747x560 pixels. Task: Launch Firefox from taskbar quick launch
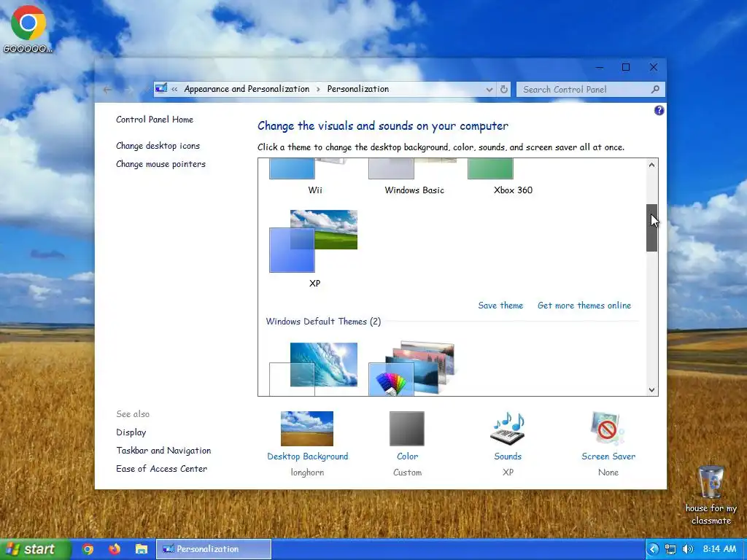click(115, 549)
